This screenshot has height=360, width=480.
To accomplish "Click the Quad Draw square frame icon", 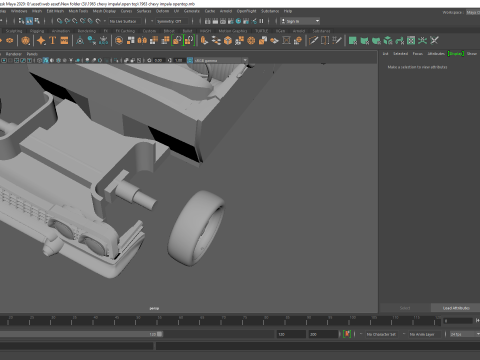I will 286,41.
